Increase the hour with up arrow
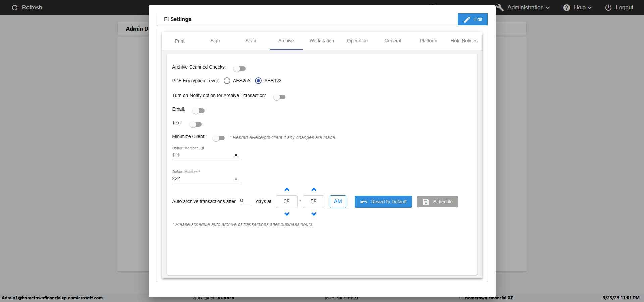The image size is (644, 302). 287,190
